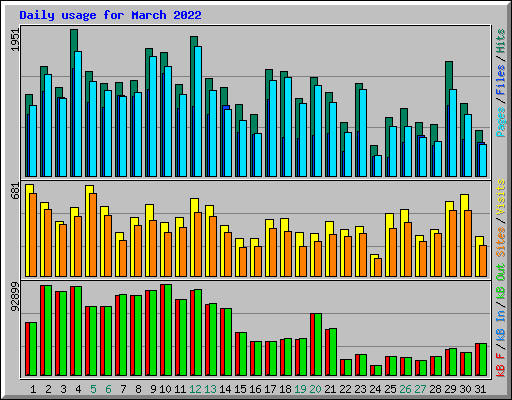Click the 'Daily usage for March 2022' title
512x400 pixels.
pyautogui.click(x=110, y=15)
